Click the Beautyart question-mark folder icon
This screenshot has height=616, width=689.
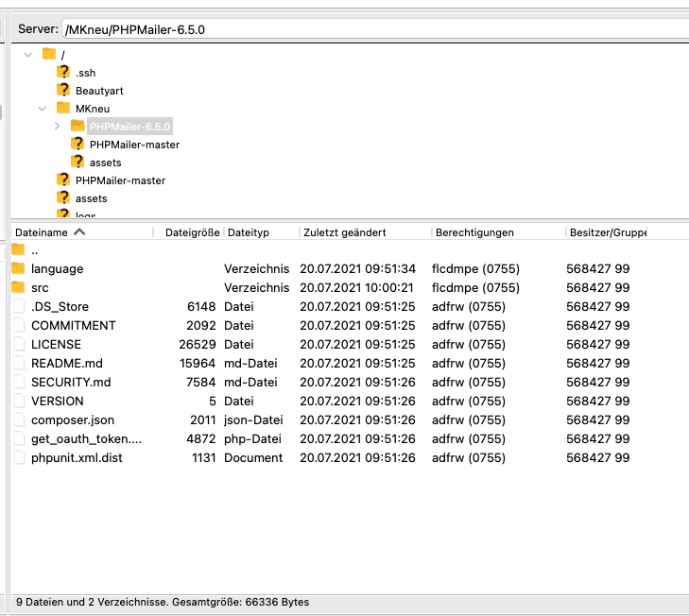[x=63, y=91]
